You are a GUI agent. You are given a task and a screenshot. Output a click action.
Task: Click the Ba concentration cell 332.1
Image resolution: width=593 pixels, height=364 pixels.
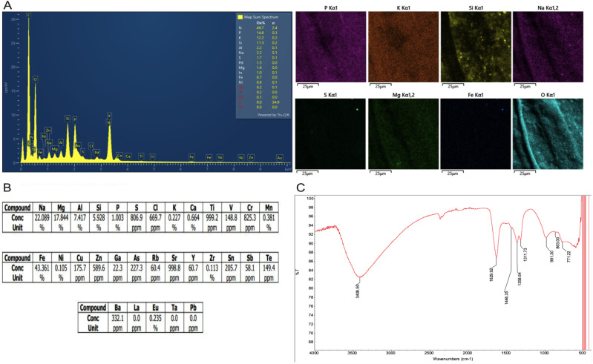click(117, 318)
